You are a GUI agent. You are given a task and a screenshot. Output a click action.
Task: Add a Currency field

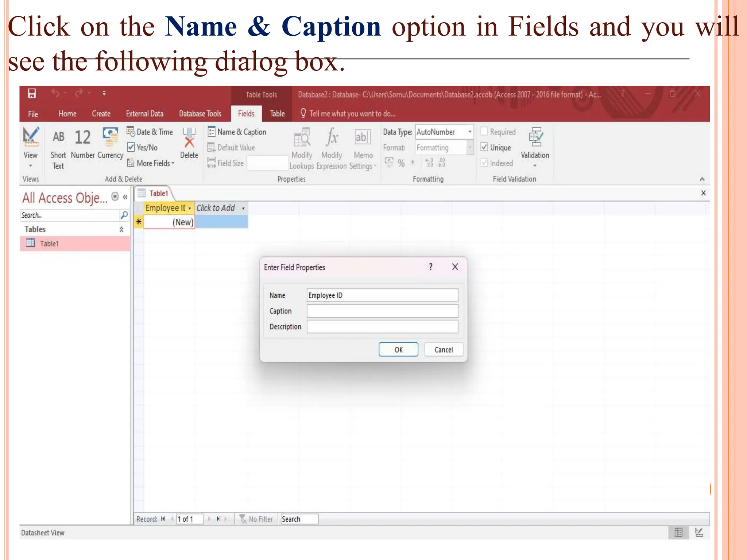pyautogui.click(x=110, y=144)
